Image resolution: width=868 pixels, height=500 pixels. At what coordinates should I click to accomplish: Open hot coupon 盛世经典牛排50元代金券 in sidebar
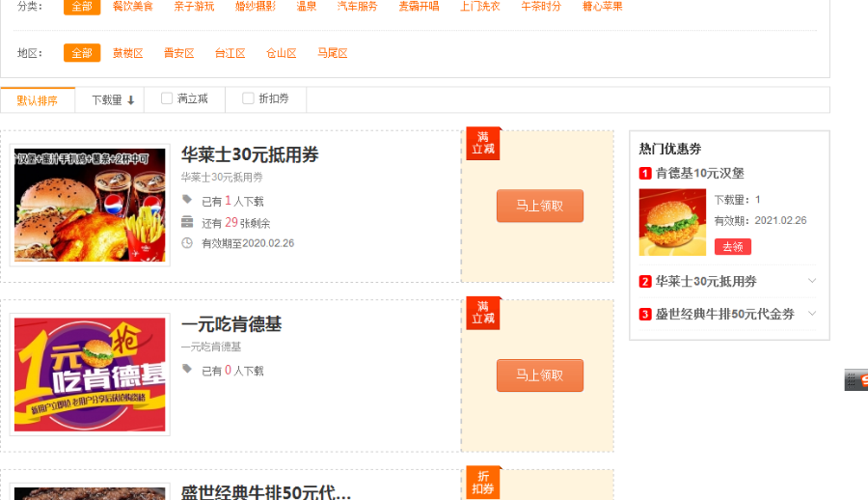pyautogui.click(x=724, y=315)
